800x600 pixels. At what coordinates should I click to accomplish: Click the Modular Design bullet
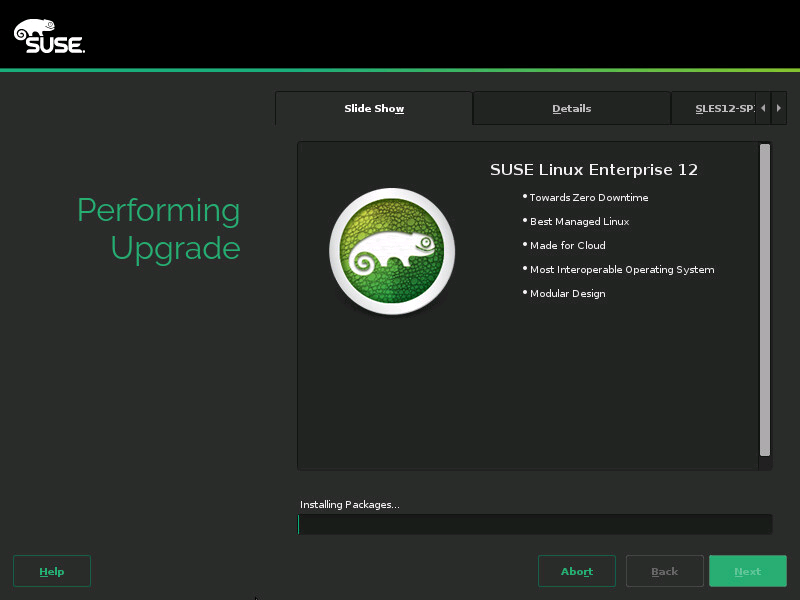[567, 294]
